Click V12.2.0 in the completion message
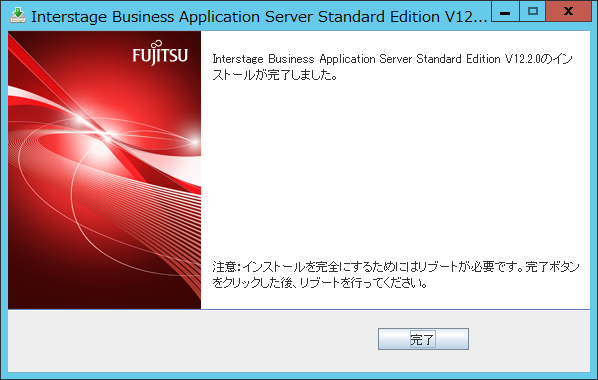This screenshot has height=380, width=598. [x=522, y=59]
